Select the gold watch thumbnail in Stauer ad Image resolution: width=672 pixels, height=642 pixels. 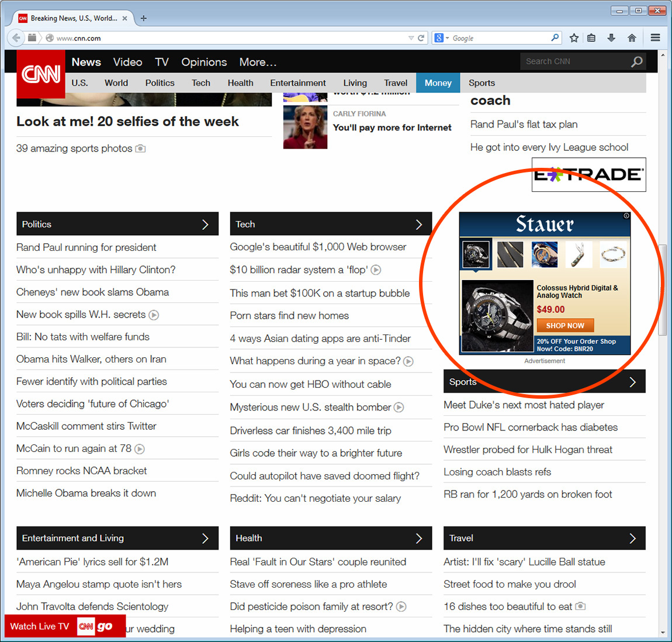(x=544, y=254)
